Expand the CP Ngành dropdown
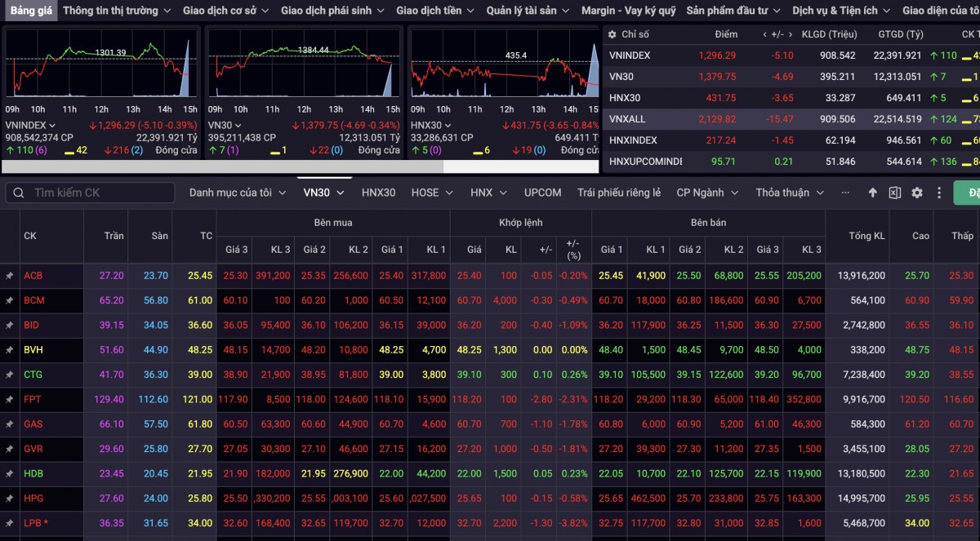Viewport: 980px width, 541px height. click(706, 193)
